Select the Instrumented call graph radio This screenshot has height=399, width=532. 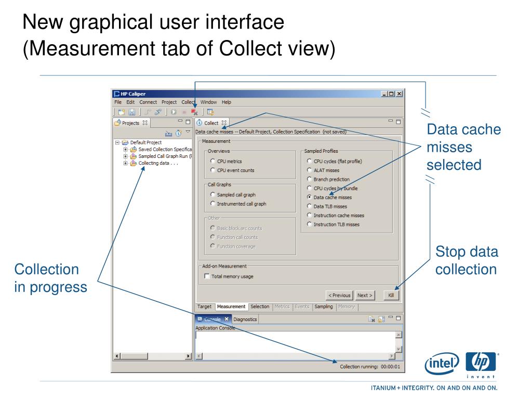click(212, 204)
